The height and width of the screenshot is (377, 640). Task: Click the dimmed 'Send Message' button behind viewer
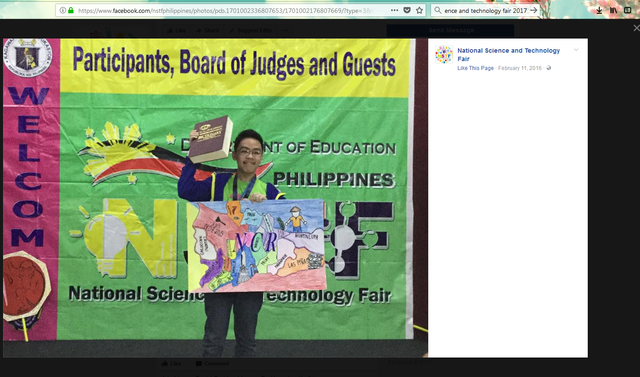click(x=450, y=30)
